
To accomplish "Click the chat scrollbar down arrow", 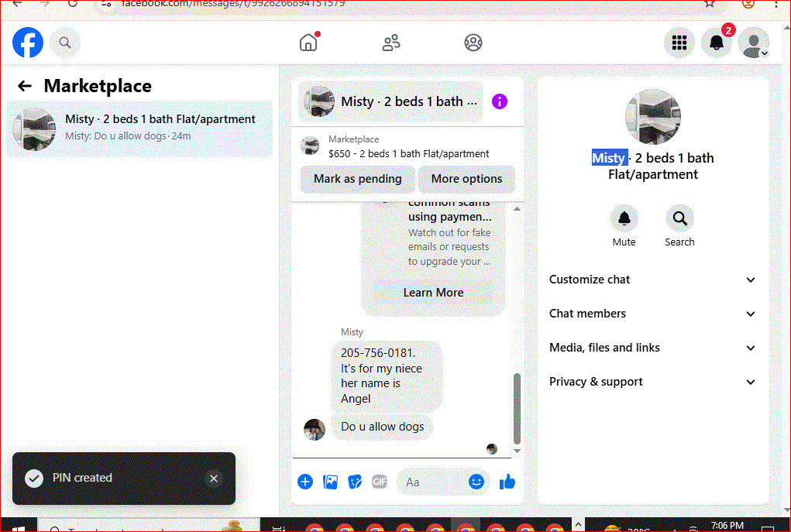I will tap(517, 451).
